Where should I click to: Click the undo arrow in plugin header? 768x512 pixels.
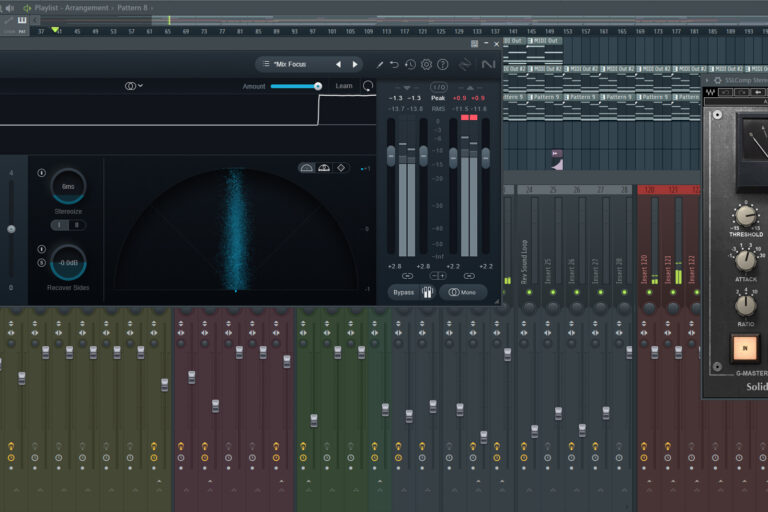click(394, 65)
